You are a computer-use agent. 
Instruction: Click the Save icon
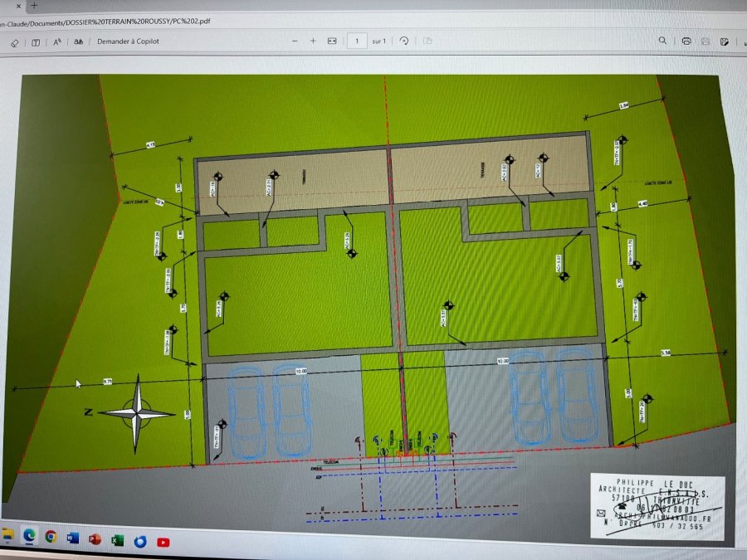[x=705, y=41]
